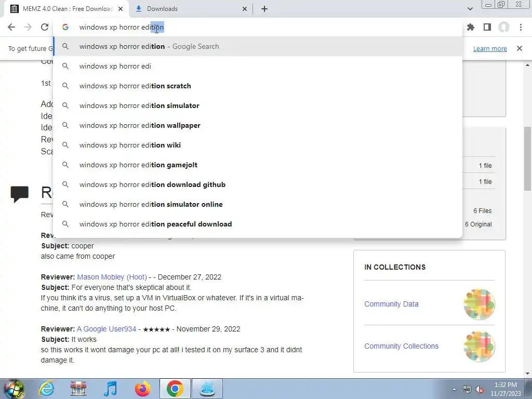532x399 pixels.
Task: Pick the 'edition simulator online' suggestion
Action: (x=258, y=204)
